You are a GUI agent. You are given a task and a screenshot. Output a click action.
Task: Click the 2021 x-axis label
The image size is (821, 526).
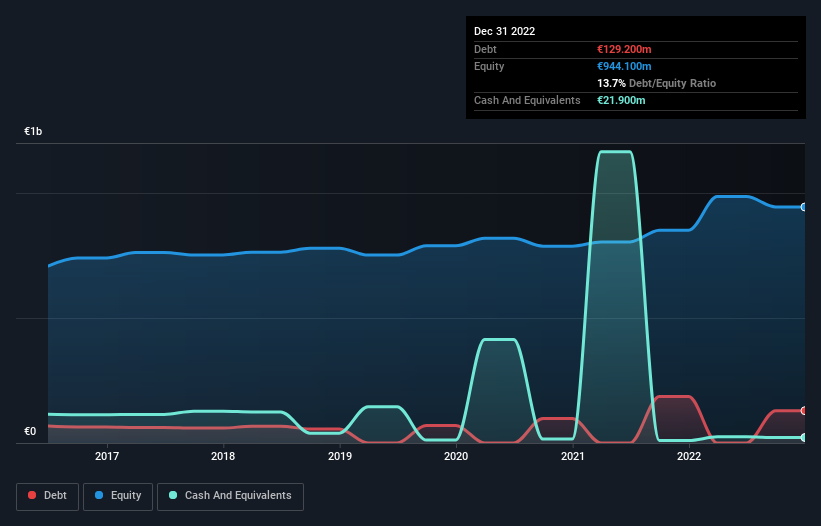point(573,456)
